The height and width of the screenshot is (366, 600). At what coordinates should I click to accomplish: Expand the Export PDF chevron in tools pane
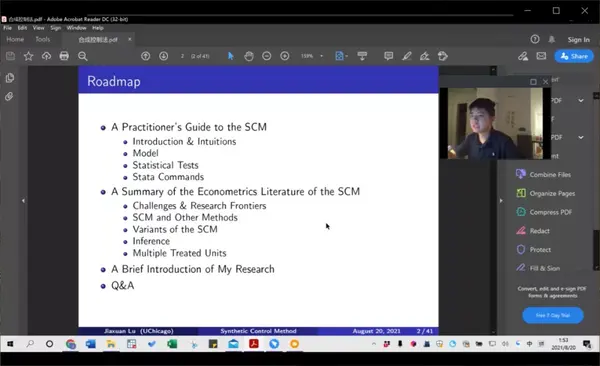pos(581,100)
